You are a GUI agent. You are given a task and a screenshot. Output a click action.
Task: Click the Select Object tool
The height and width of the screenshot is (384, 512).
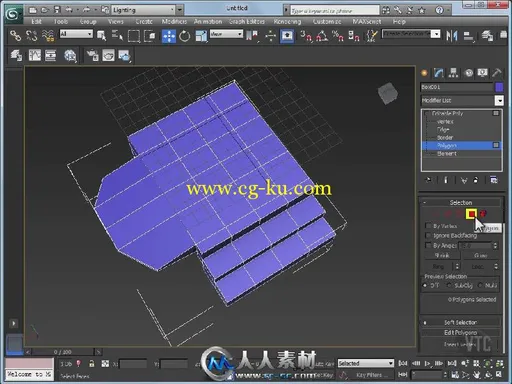(x=101, y=35)
